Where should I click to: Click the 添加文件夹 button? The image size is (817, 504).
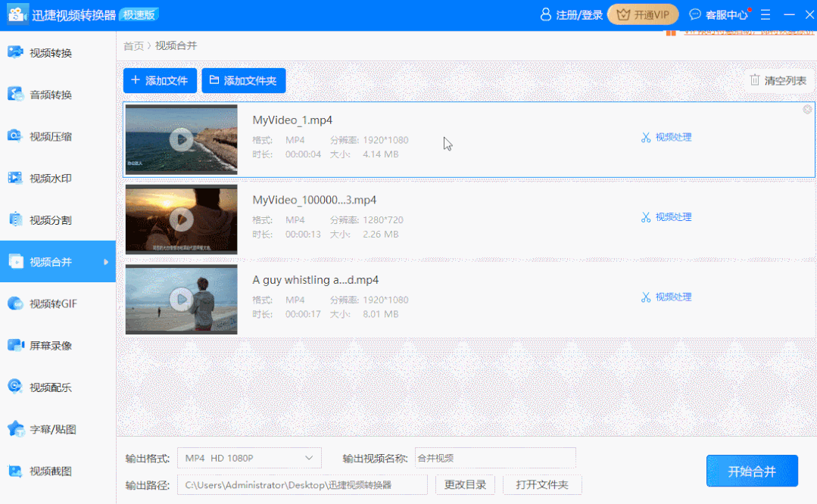pyautogui.click(x=243, y=80)
